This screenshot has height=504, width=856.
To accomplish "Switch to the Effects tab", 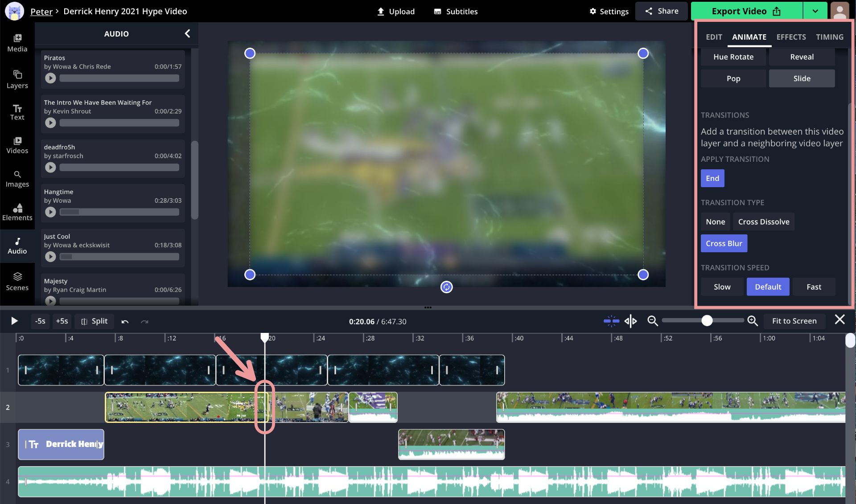I will [791, 37].
